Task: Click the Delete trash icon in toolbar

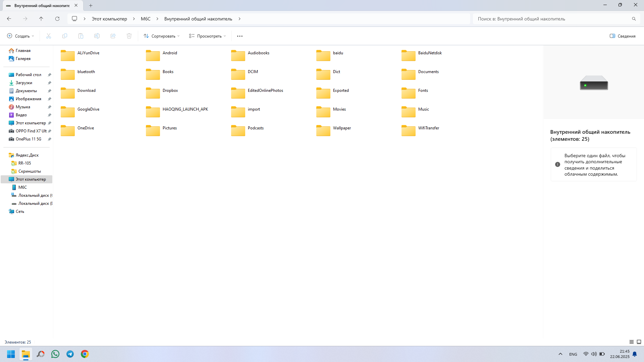Action: point(129,36)
